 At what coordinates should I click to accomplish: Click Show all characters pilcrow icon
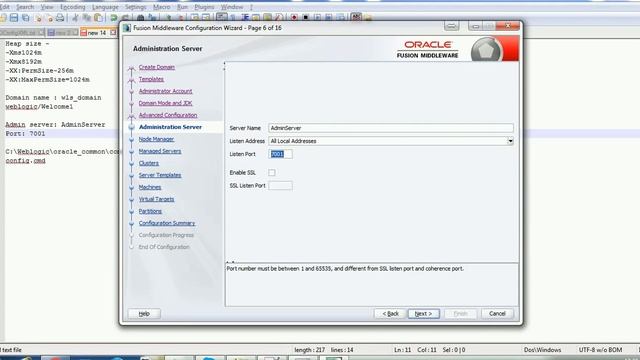coord(233,18)
